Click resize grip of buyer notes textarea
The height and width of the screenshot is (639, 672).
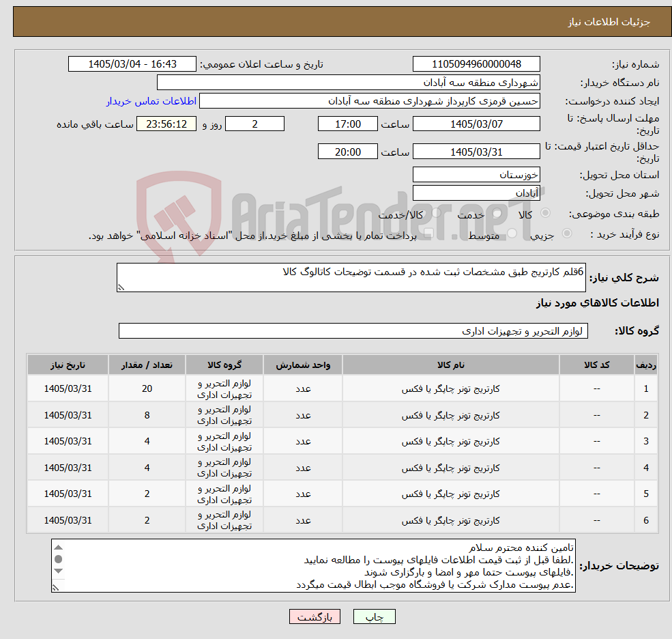click(55, 588)
